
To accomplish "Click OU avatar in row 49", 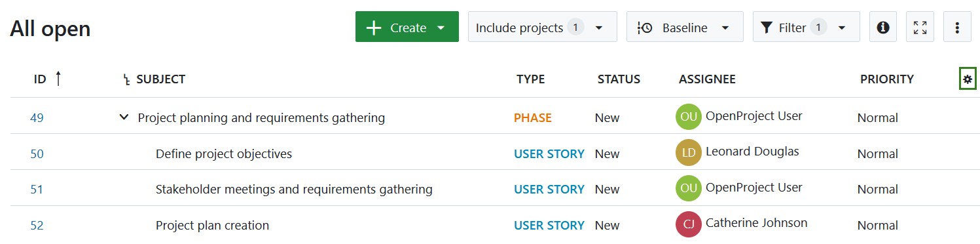I will pyautogui.click(x=688, y=116).
